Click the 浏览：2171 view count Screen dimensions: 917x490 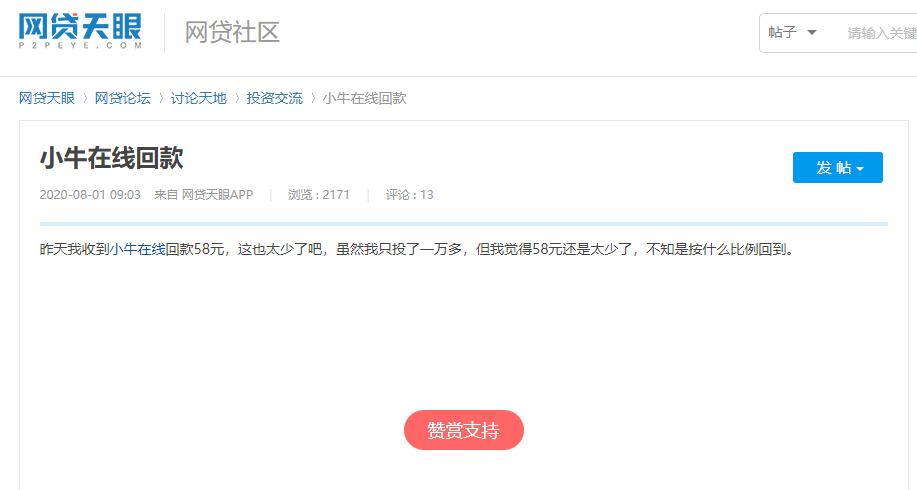click(x=319, y=195)
